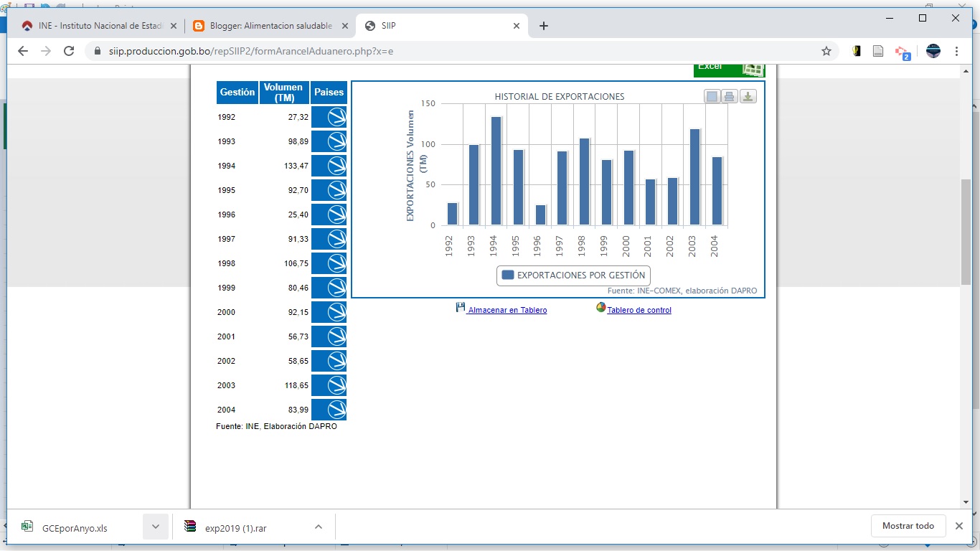Click the Volumen (TM) column header
Screen dimensions: 980x551
click(285, 93)
